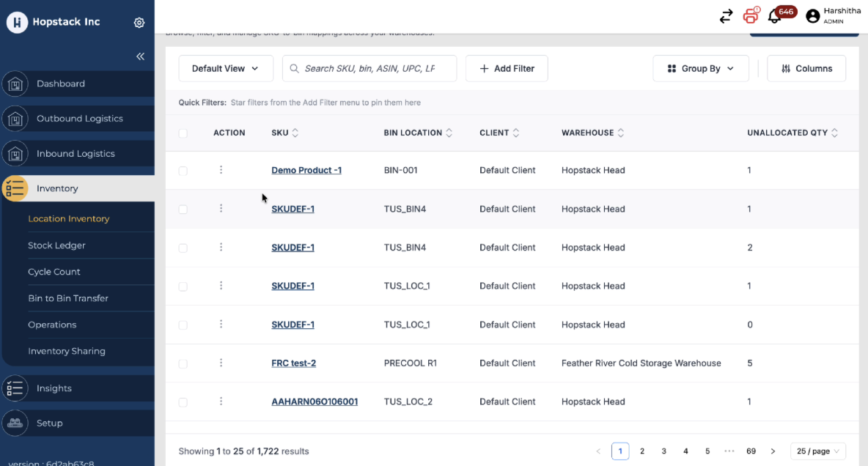Go to page 3

pos(663,451)
